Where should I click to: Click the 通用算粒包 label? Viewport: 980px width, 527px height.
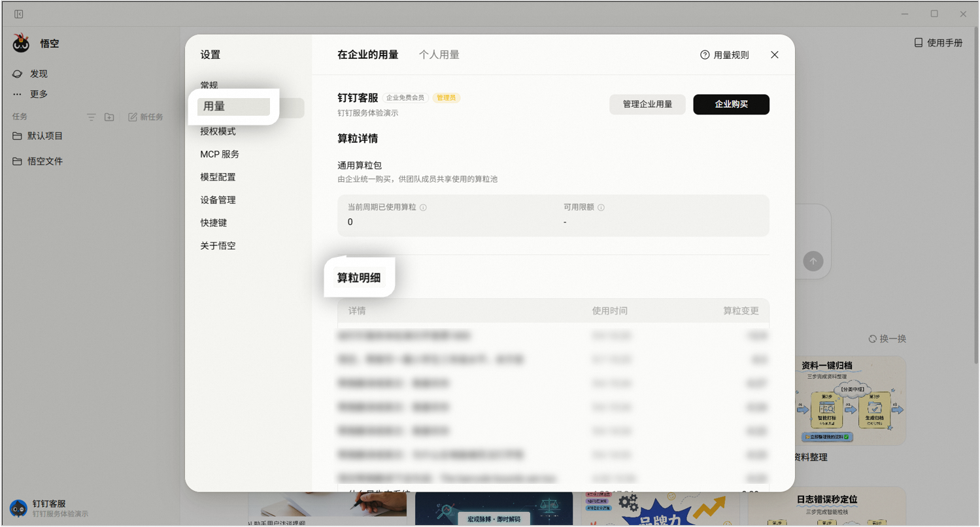click(x=360, y=166)
